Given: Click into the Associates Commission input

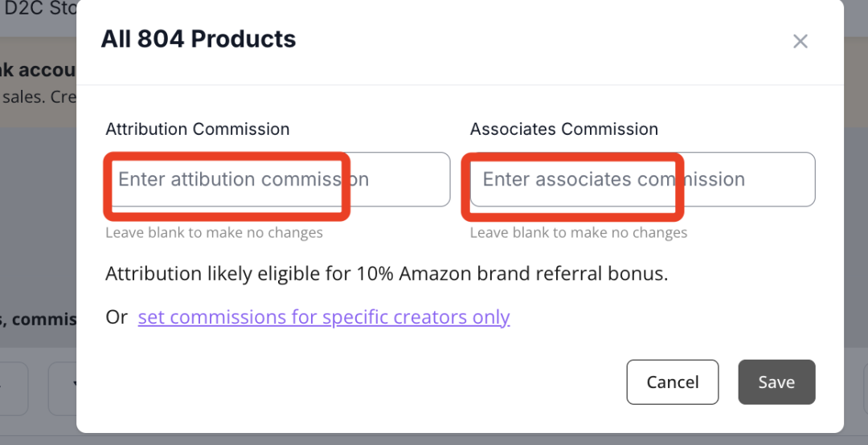Looking at the screenshot, I should tap(642, 179).
